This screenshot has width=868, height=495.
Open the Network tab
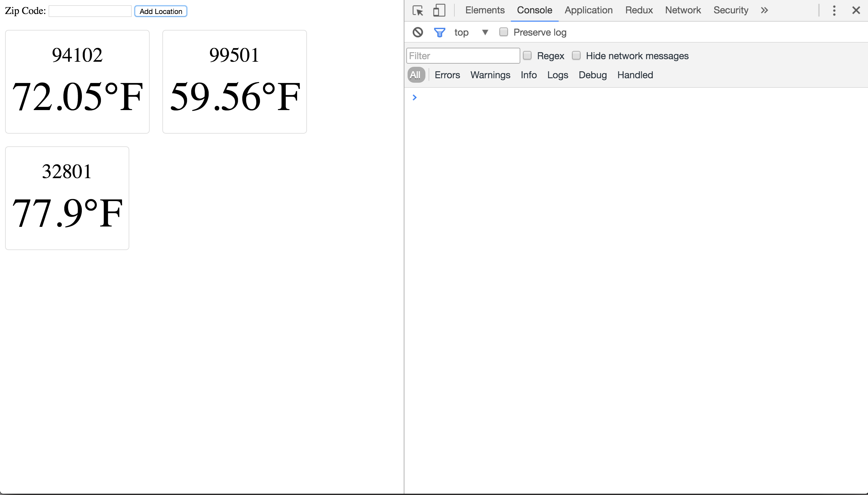pyautogui.click(x=683, y=10)
